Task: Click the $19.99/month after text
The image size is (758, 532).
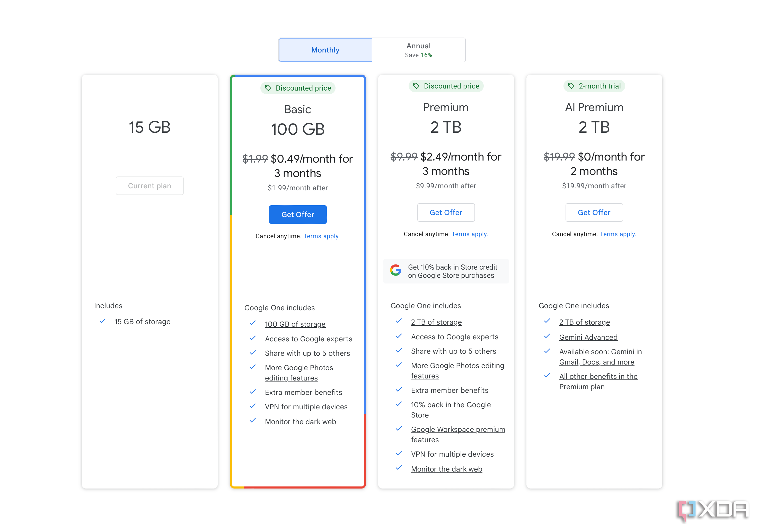Action: (x=594, y=186)
